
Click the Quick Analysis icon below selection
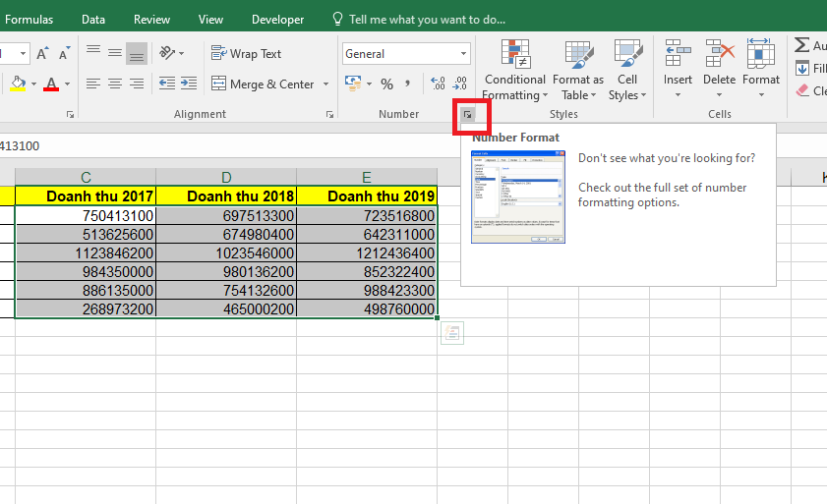451,334
